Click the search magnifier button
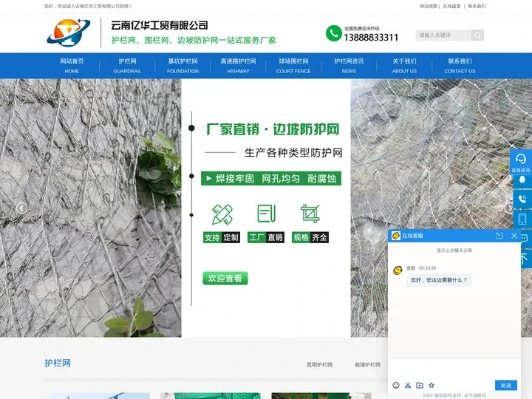This screenshot has width=532, height=399. [477, 35]
